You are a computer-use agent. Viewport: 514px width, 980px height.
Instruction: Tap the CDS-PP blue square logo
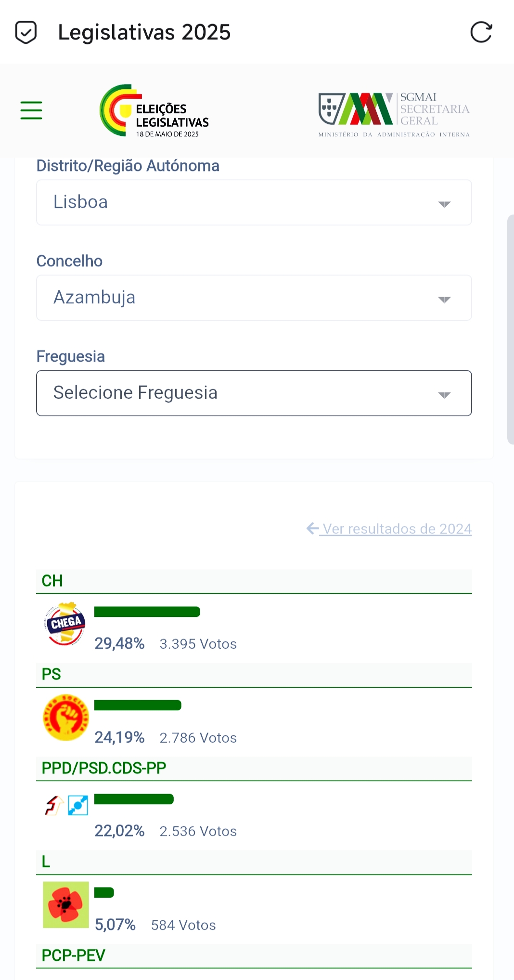(78, 805)
